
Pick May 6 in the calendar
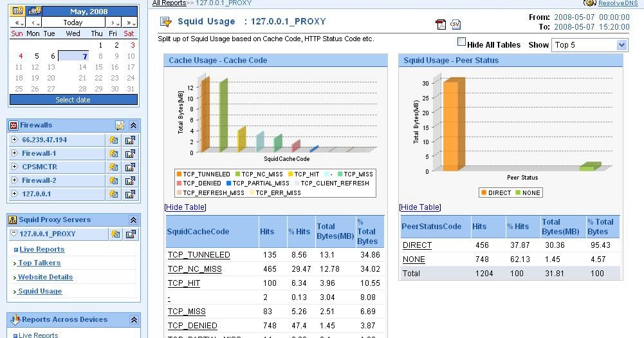(53, 56)
